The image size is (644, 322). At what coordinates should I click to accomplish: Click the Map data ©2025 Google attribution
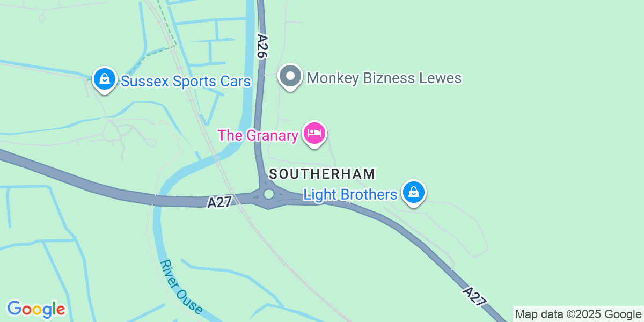coord(578,314)
